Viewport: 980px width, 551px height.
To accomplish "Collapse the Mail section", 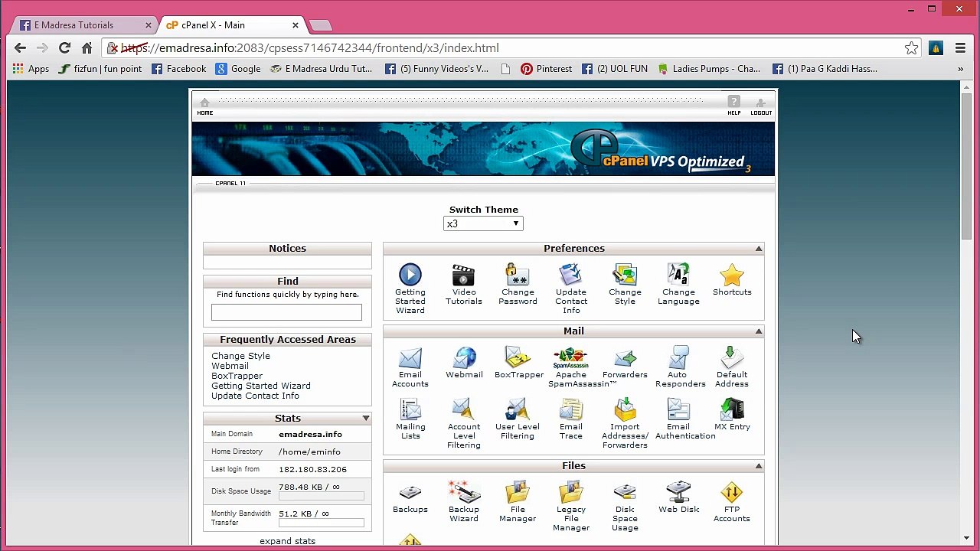I will tap(759, 331).
